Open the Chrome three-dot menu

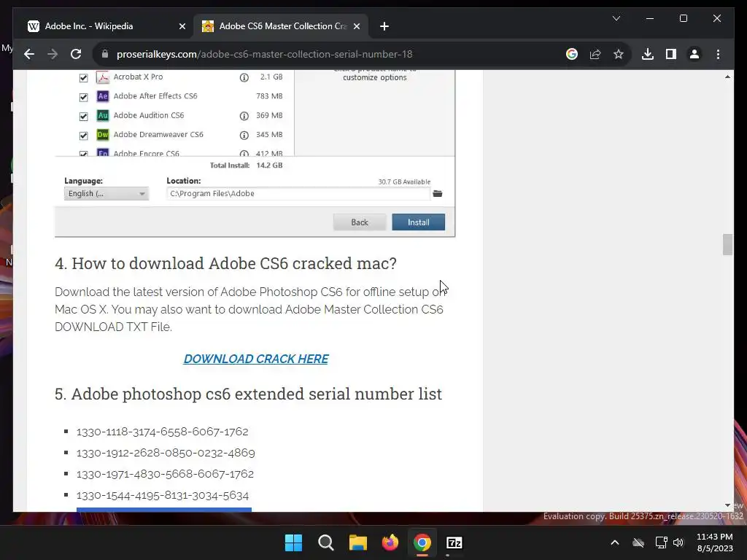click(718, 54)
